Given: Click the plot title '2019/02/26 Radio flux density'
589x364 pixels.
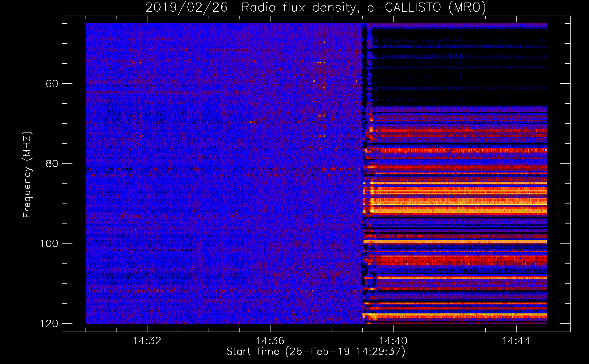Looking at the screenshot, I should click(316, 7).
